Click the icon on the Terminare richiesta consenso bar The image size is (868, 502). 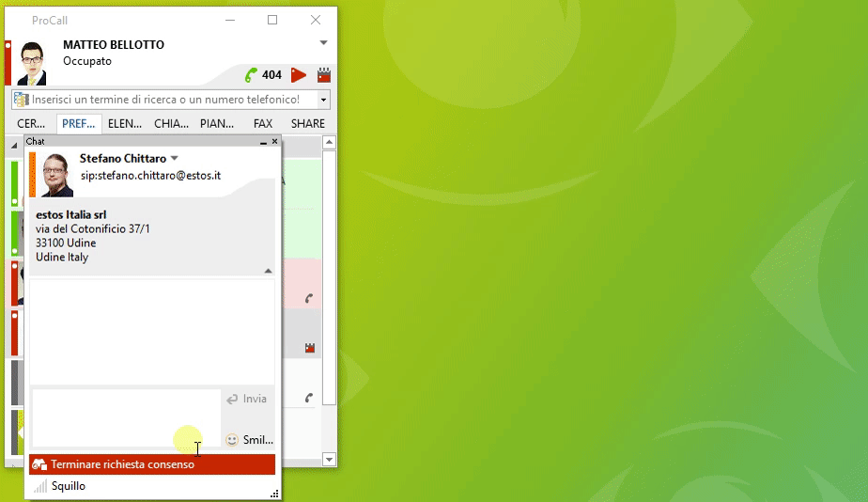click(39, 464)
